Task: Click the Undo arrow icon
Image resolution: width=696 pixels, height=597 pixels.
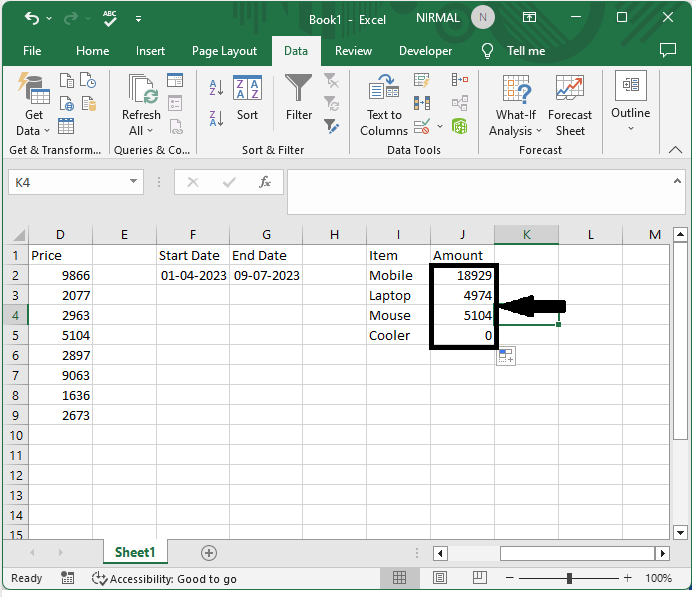Action: [32, 18]
